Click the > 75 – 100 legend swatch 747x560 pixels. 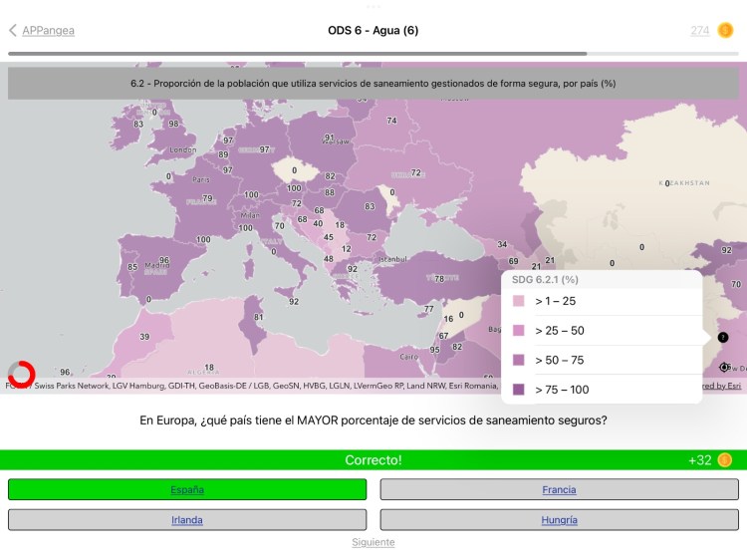point(519,390)
